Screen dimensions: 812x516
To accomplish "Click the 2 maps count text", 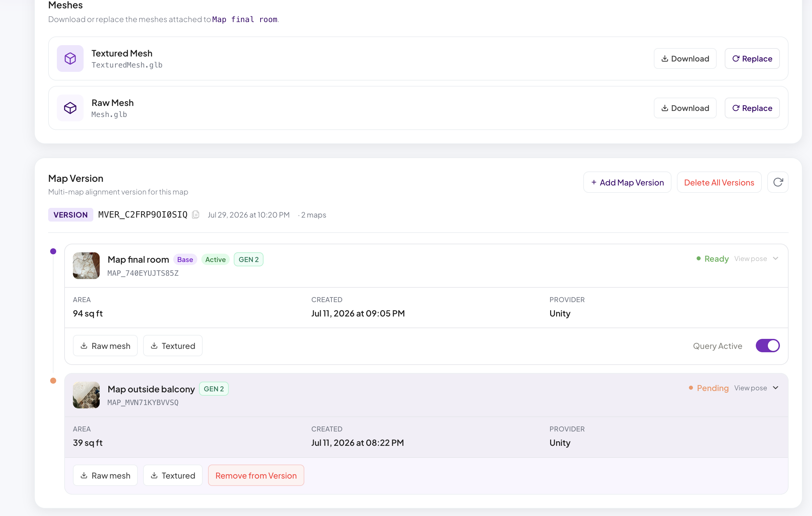I will click(313, 215).
